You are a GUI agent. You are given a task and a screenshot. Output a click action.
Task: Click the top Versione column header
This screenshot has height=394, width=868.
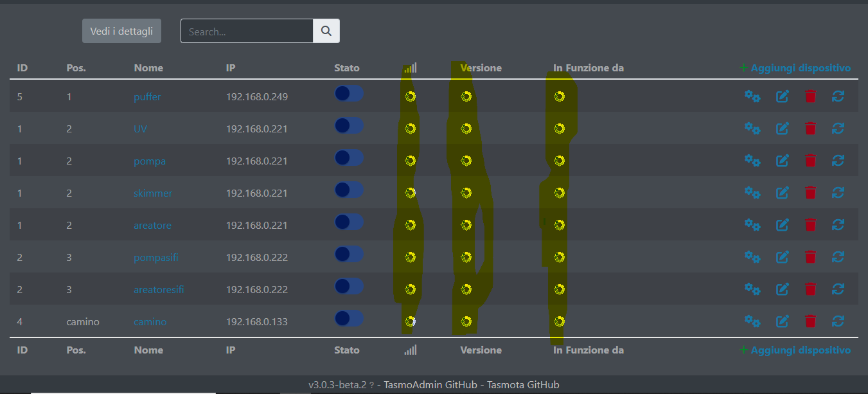coord(481,67)
